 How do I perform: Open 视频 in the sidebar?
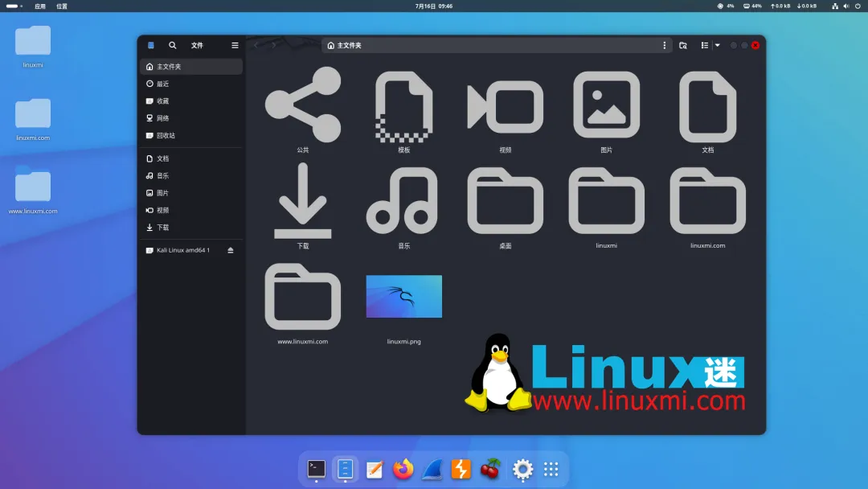point(191,210)
